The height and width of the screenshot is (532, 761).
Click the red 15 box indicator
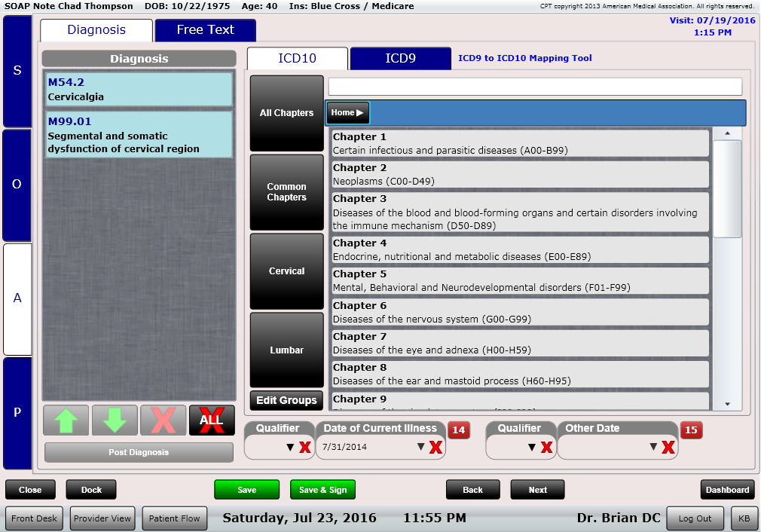(x=691, y=430)
